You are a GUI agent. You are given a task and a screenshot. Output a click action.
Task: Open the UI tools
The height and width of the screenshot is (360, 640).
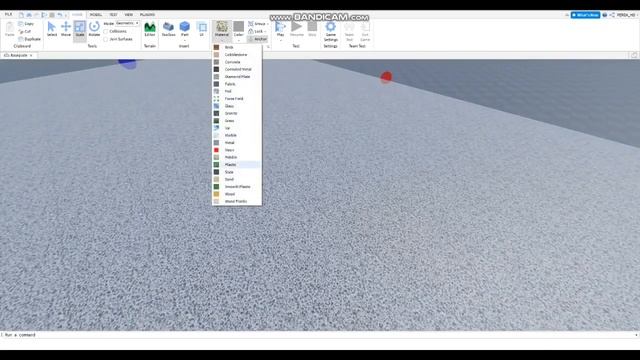(x=202, y=29)
